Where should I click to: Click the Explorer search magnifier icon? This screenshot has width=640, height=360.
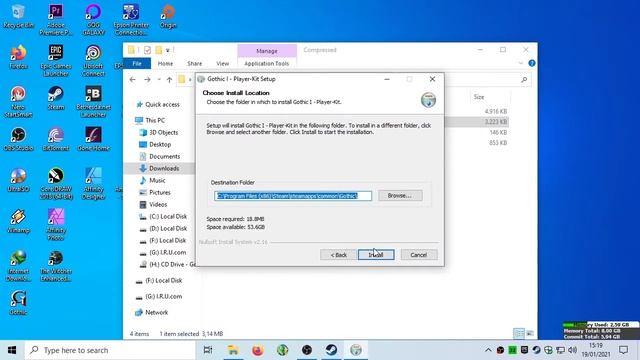524,80
